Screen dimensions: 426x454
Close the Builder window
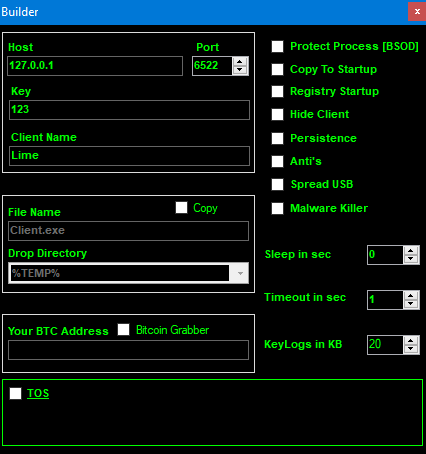[417, 12]
